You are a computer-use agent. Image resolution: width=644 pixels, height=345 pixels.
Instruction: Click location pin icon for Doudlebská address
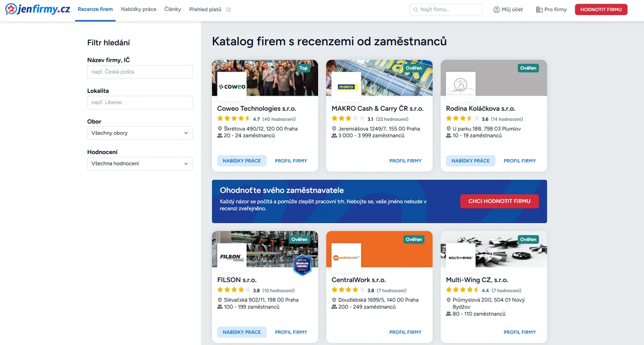[x=334, y=300]
